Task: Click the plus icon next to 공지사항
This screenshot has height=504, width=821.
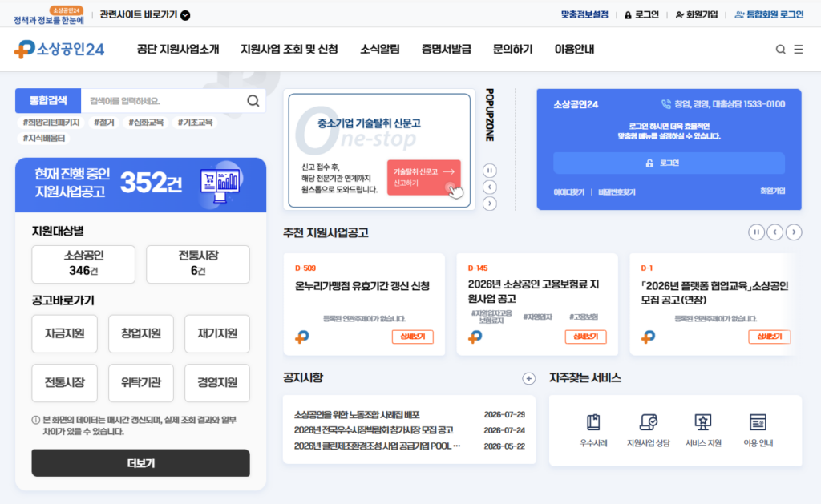Action: pyautogui.click(x=529, y=378)
